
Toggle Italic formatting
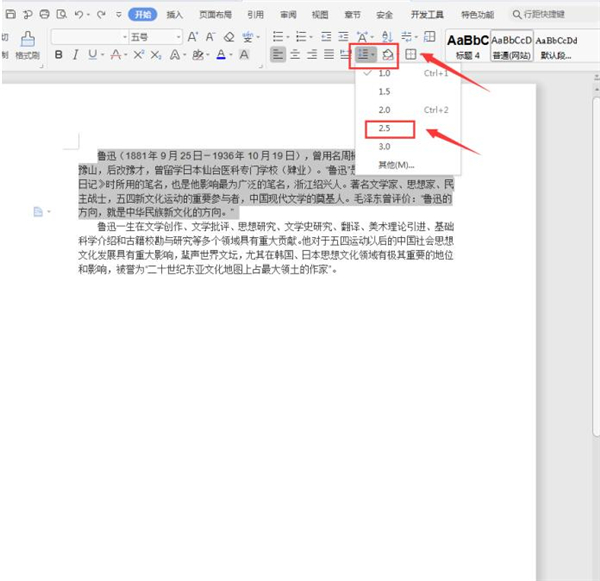75,54
